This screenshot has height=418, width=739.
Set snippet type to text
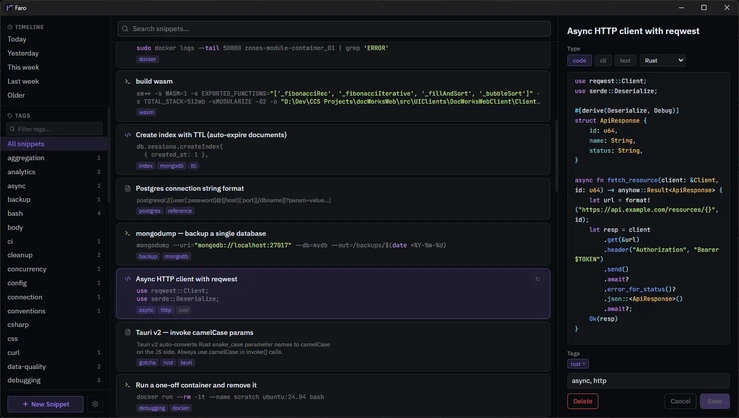(625, 60)
